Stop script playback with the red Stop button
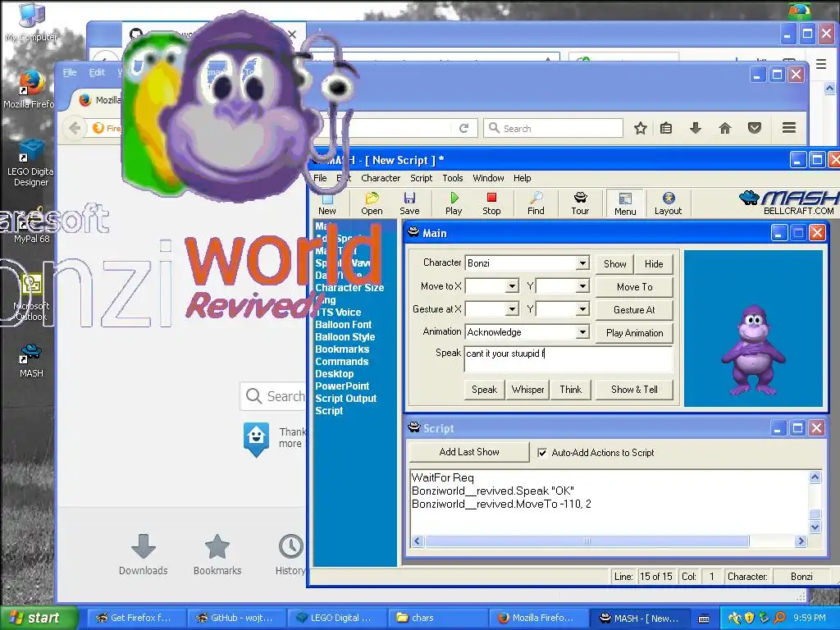This screenshot has height=630, width=840. (491, 203)
